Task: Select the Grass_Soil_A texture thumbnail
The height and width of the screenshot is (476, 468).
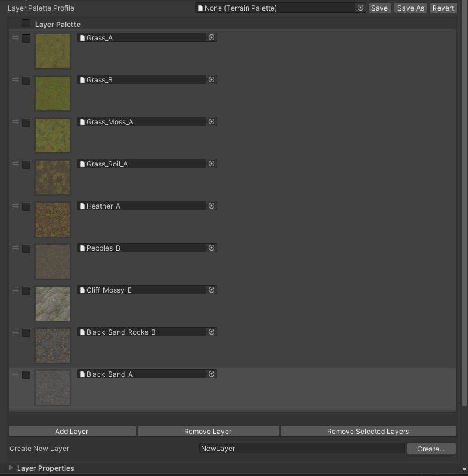Action: click(x=53, y=178)
